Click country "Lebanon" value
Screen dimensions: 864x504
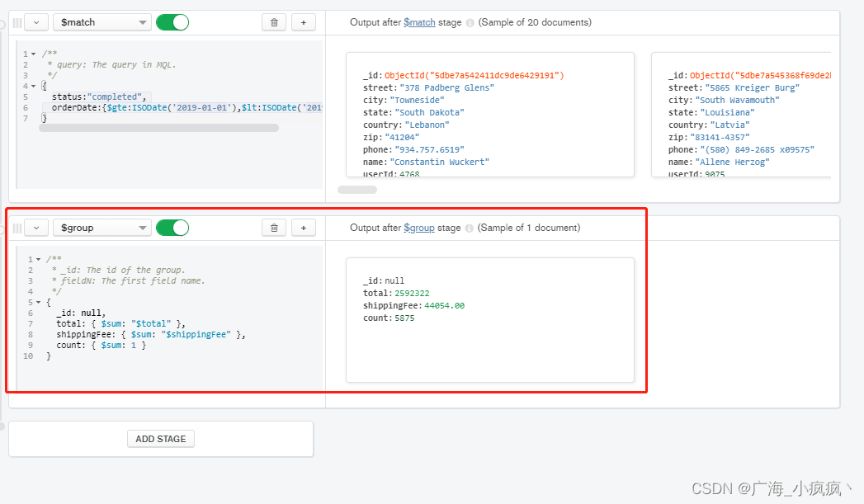coord(427,125)
